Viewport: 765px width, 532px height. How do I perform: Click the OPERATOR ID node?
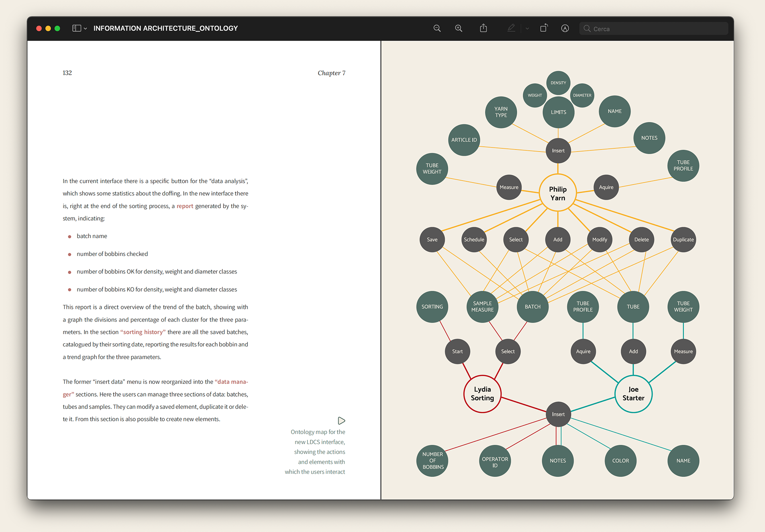pos(495,461)
